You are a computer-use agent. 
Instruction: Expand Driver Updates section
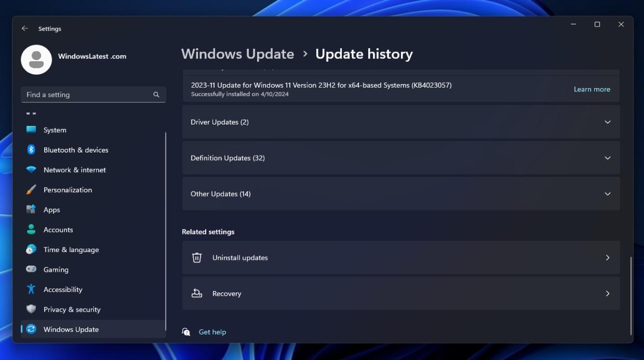point(607,121)
